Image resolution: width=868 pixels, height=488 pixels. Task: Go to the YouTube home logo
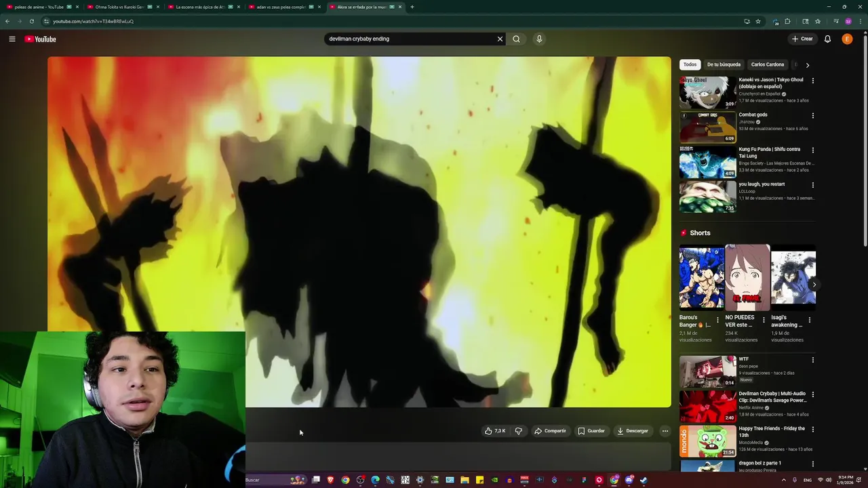pyautogui.click(x=41, y=39)
